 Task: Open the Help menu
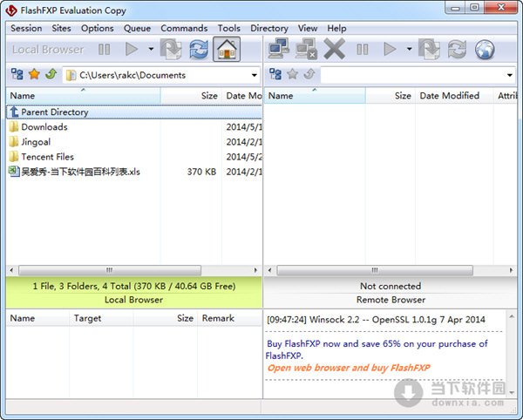tap(336, 29)
